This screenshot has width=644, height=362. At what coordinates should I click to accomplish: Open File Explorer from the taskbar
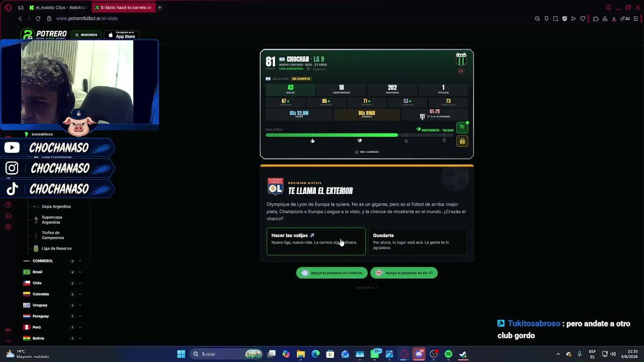301,354
